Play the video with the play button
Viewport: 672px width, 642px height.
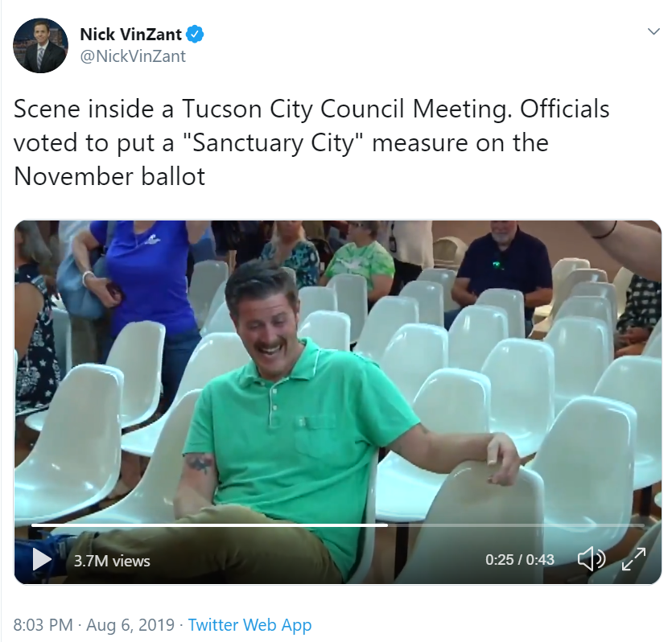tap(42, 559)
